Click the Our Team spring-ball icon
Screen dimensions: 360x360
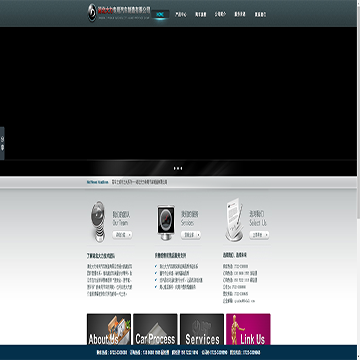point(98,221)
